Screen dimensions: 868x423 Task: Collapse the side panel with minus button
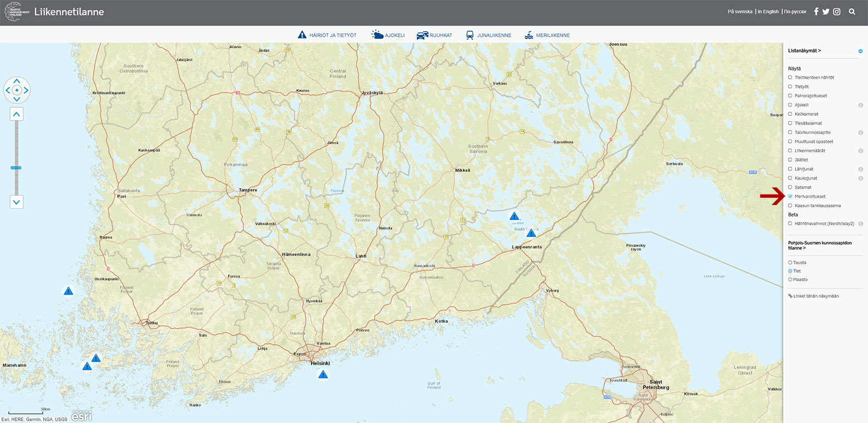tap(860, 51)
